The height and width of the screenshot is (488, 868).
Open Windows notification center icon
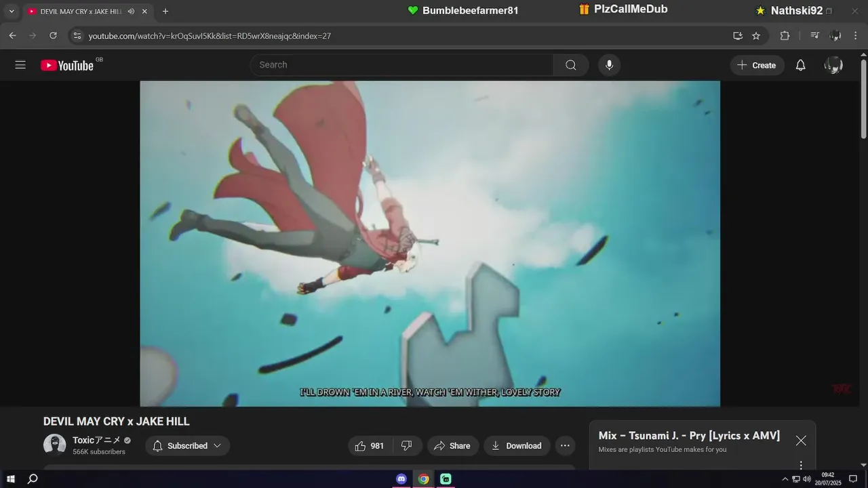point(853,479)
